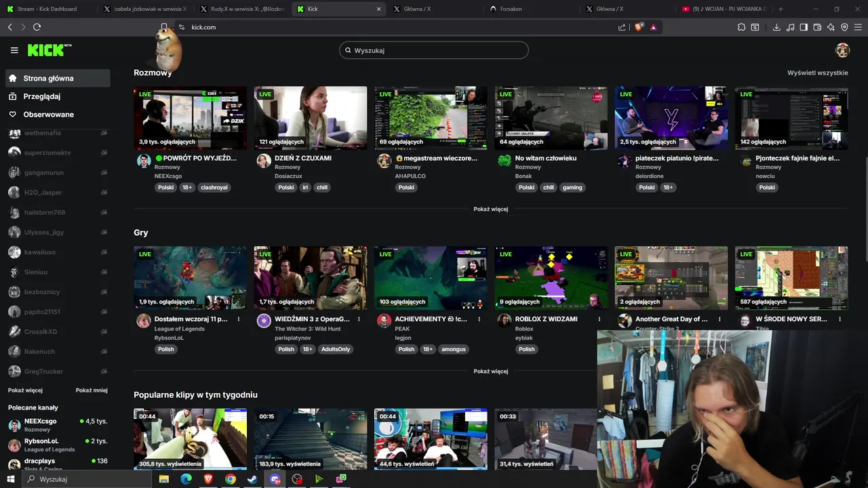This screenshot has width=868, height=488.
Task: Open options menu for Another Great Day stream
Action: point(719,319)
